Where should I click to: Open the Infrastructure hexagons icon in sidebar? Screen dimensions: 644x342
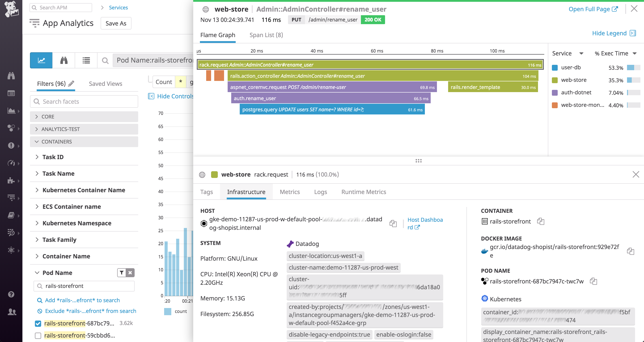[11, 128]
